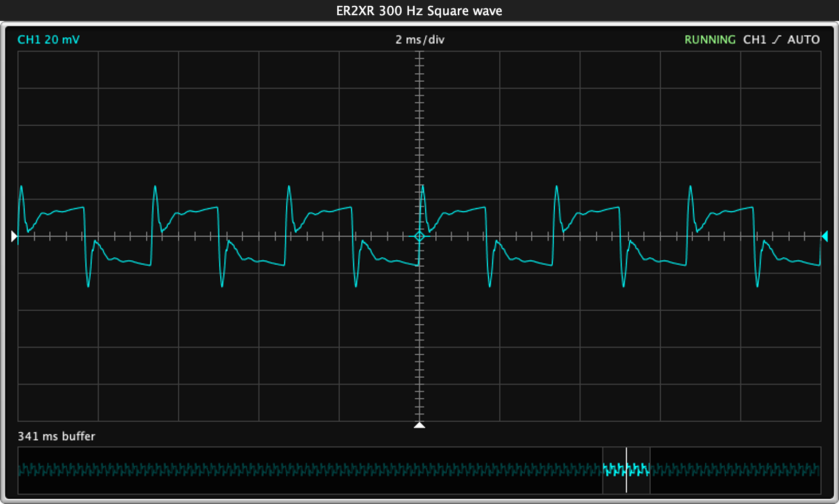
Task: Click the 341 ms buffer label
Action: [57, 436]
